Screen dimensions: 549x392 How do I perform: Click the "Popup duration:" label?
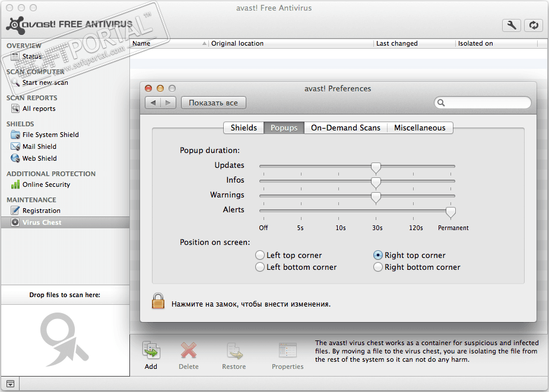(210, 151)
